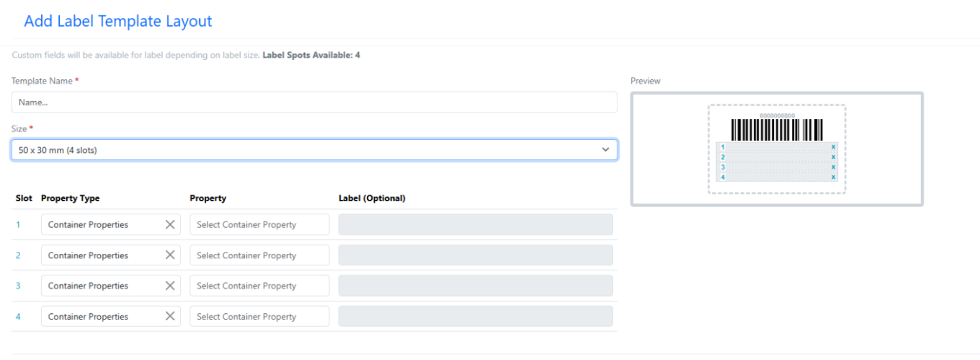Click the Label (Optional) field for slot 3

[476, 286]
